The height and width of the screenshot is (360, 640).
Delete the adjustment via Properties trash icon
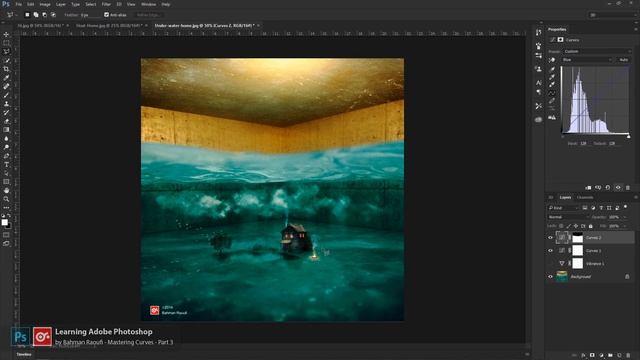click(x=628, y=188)
